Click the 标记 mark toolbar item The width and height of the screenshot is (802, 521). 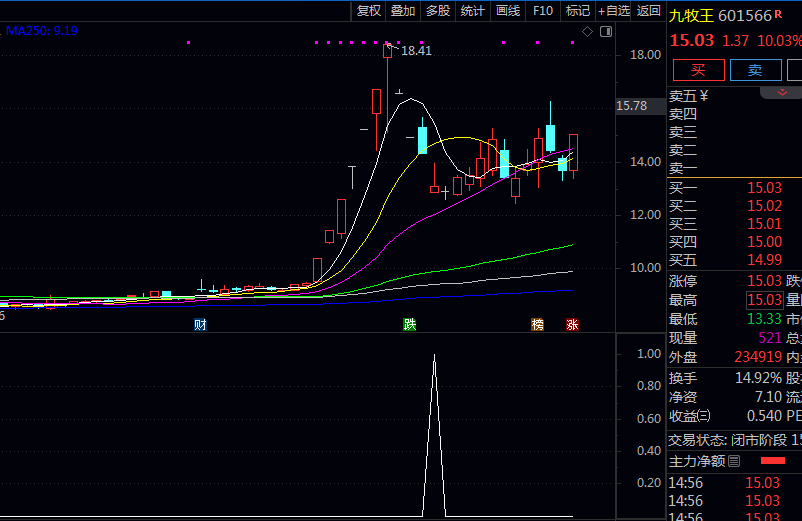click(x=577, y=11)
